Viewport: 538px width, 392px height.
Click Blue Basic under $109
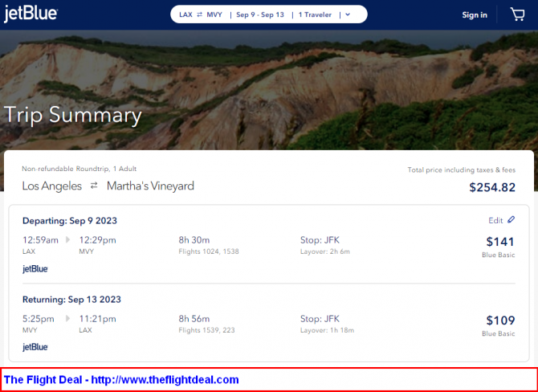[498, 333]
